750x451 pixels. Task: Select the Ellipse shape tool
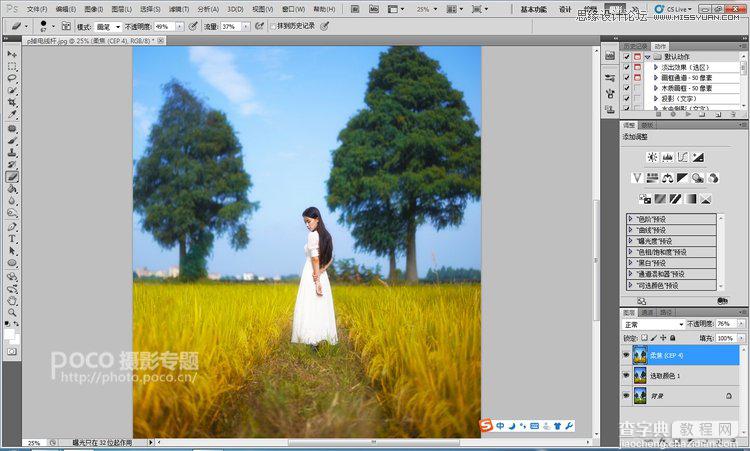pos(12,263)
